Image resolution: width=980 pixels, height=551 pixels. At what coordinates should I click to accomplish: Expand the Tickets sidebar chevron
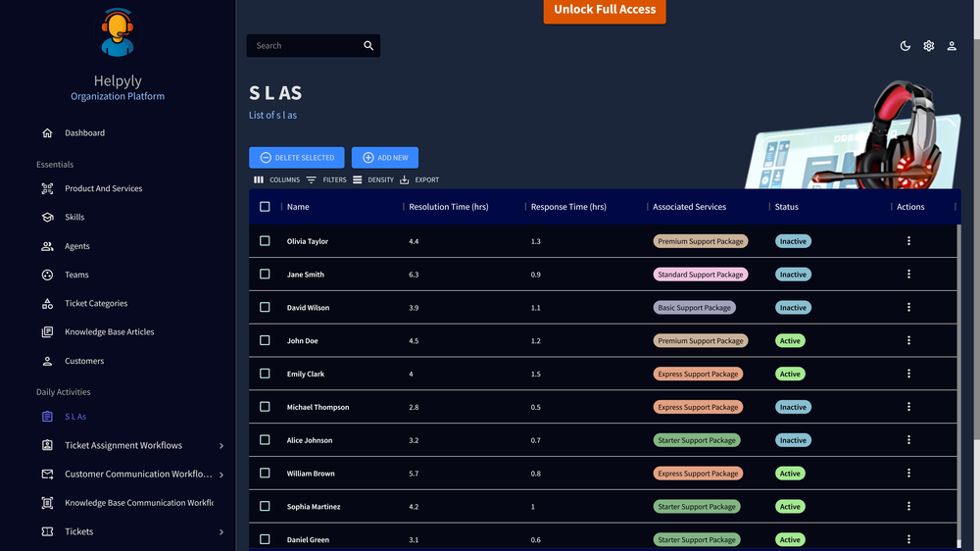(x=221, y=532)
